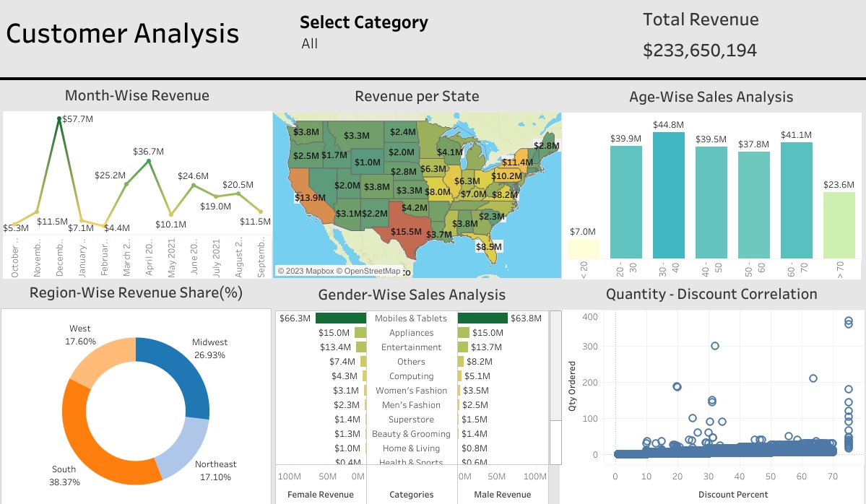Select the $66.3M female Mobiles & Tablets bar

[x=341, y=318]
